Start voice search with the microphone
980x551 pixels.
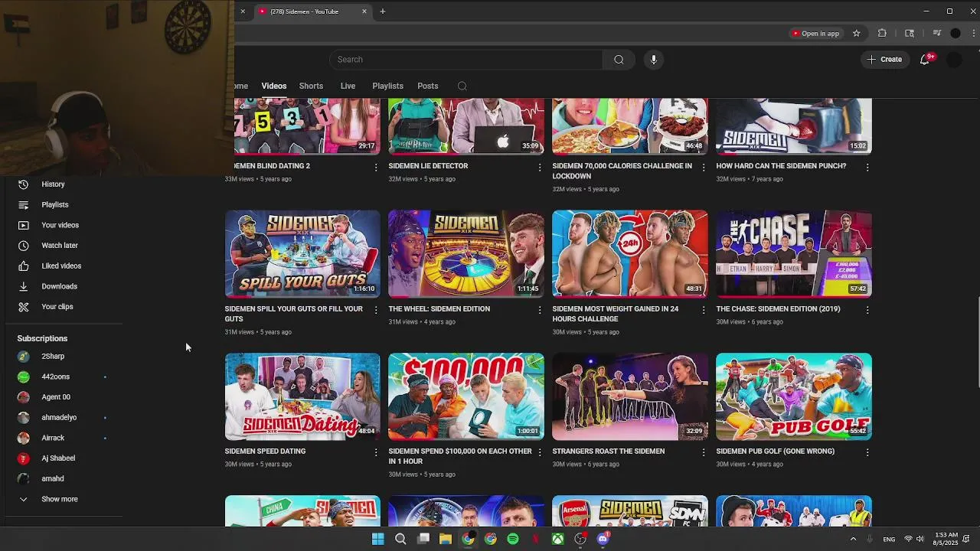coord(653,60)
